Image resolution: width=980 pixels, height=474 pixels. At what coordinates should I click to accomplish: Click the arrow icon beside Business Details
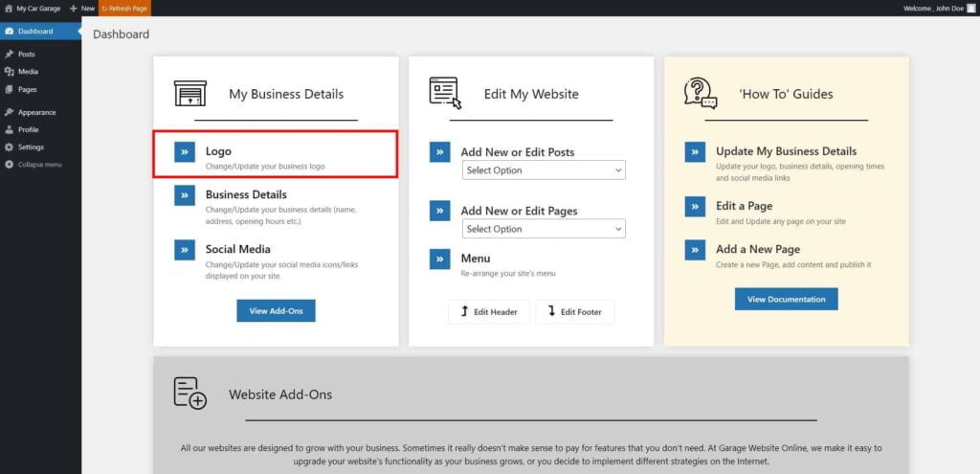click(x=185, y=195)
